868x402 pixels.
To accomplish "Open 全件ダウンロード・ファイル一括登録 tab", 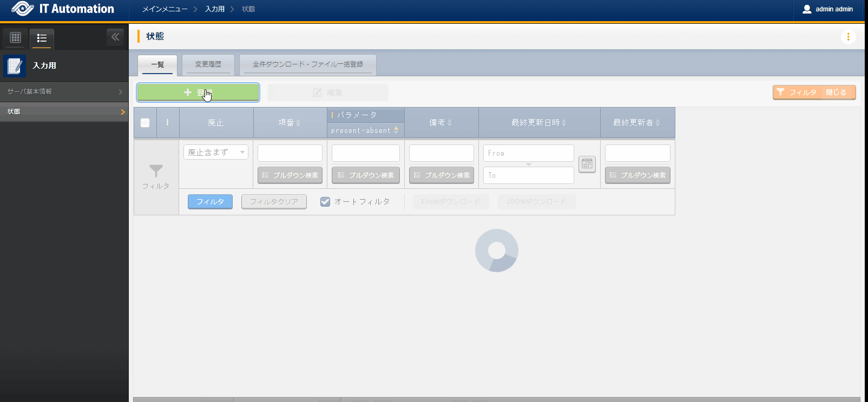I will [307, 64].
